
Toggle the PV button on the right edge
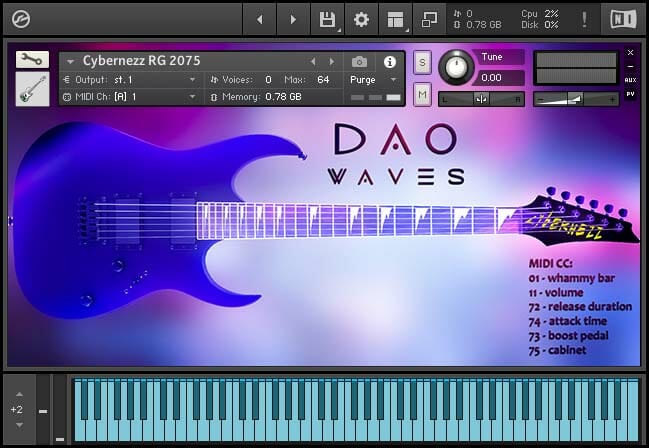click(630, 93)
